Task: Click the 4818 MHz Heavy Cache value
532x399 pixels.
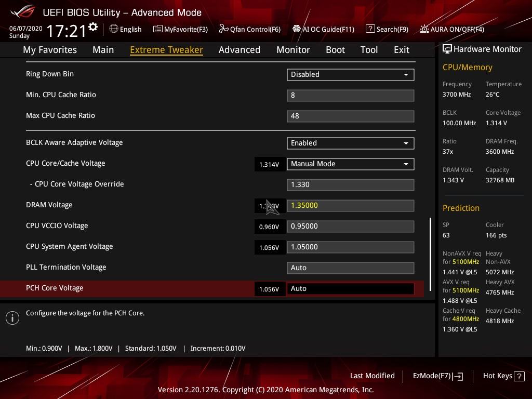Action: point(500,321)
